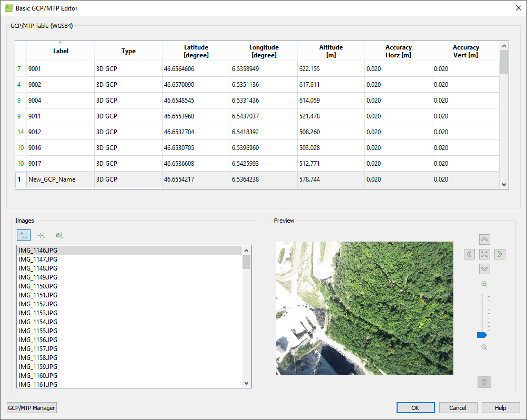Pan the preview left with the chevron
The height and width of the screenshot is (420, 527).
click(x=469, y=254)
